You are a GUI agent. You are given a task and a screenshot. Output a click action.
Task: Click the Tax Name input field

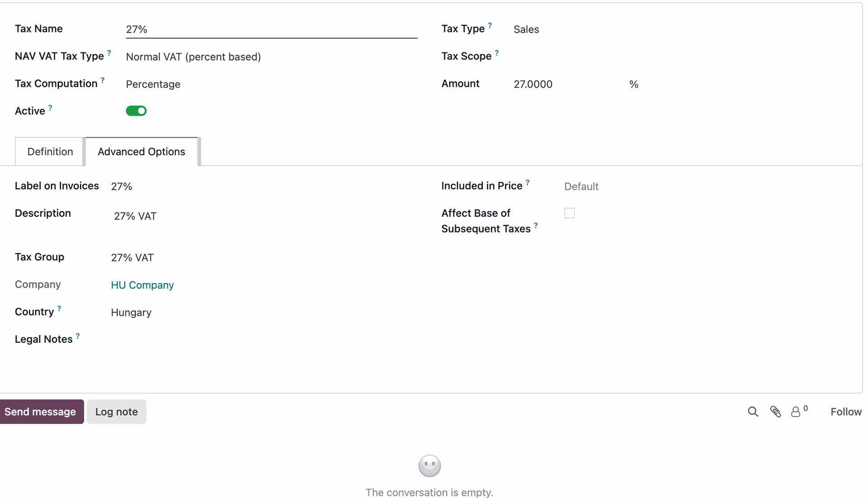(x=271, y=29)
